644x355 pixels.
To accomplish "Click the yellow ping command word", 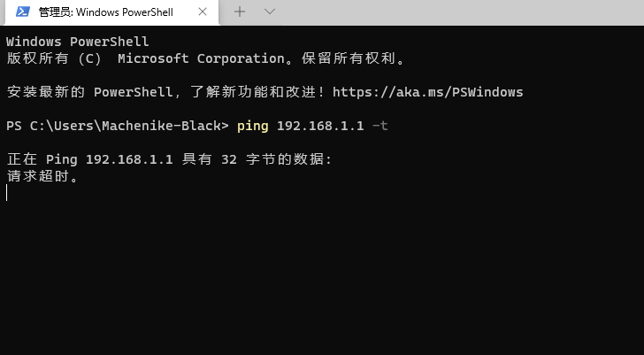I will [x=253, y=126].
